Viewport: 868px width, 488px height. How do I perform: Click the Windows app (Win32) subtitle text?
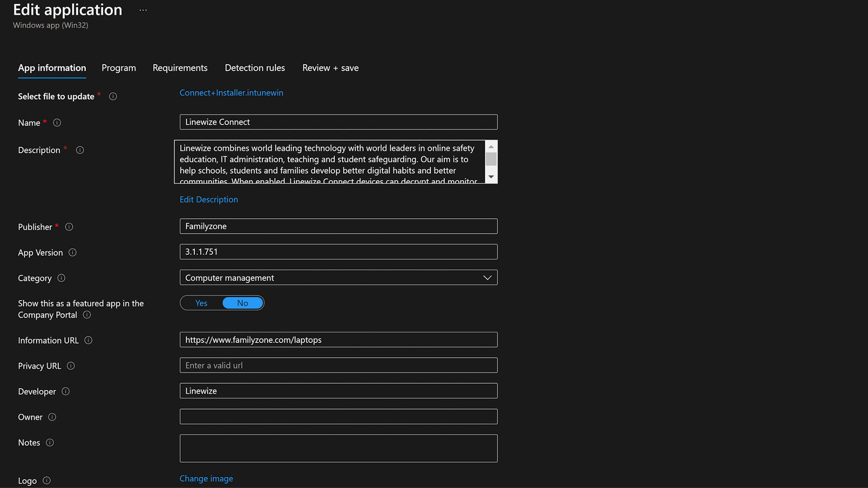(x=51, y=25)
